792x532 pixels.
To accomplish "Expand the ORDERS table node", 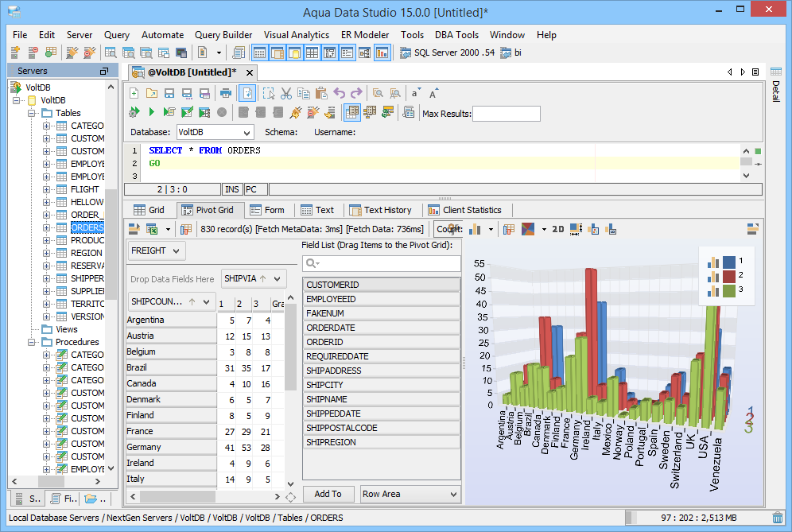I will pos(46,228).
